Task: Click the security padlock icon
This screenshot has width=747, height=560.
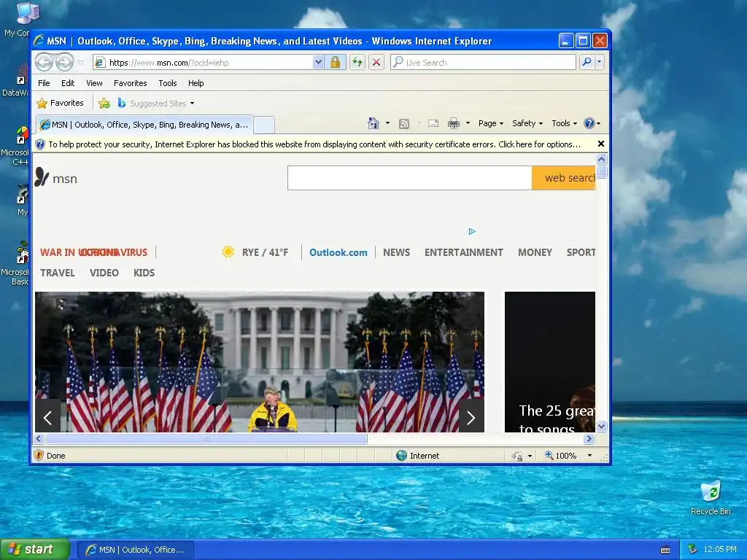Action: pos(336,63)
